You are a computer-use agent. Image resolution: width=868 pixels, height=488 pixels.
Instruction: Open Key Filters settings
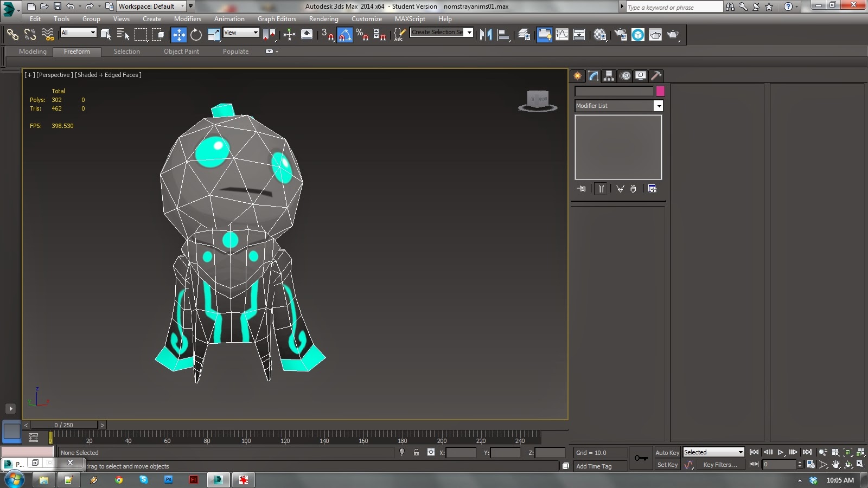(720, 465)
